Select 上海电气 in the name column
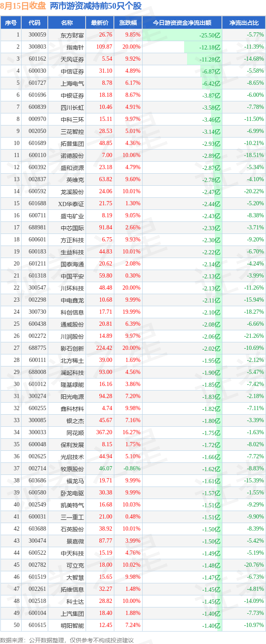 72,83
